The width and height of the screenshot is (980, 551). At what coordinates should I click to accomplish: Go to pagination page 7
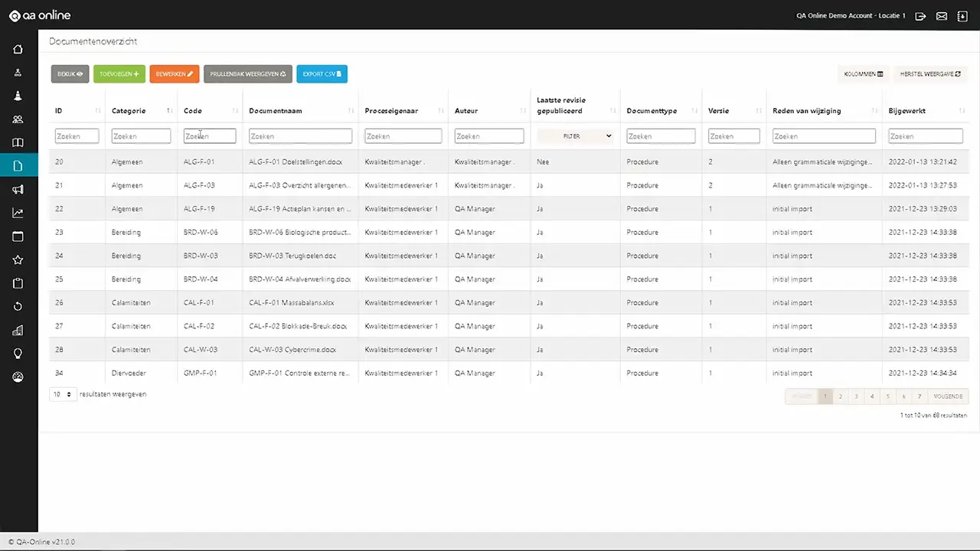point(920,396)
